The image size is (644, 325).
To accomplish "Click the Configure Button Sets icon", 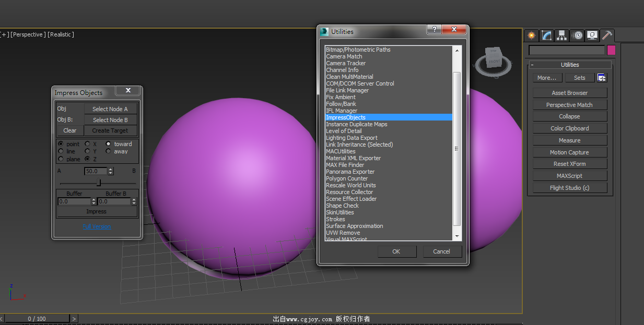I will click(602, 78).
